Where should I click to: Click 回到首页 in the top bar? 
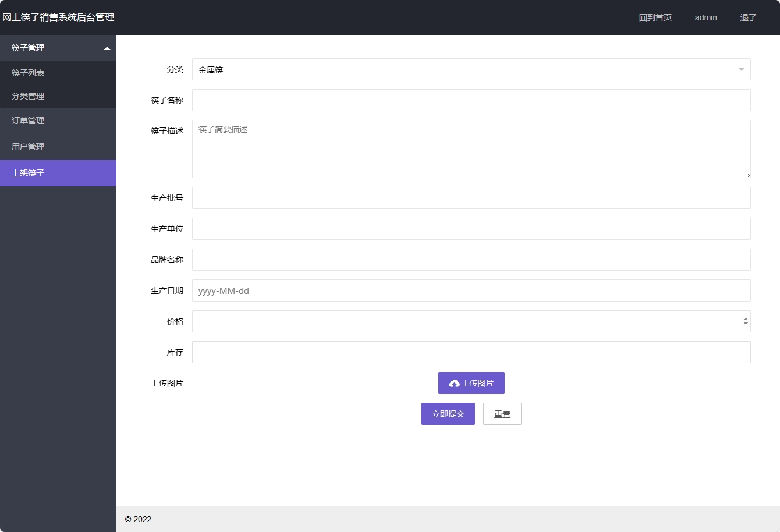(x=655, y=17)
